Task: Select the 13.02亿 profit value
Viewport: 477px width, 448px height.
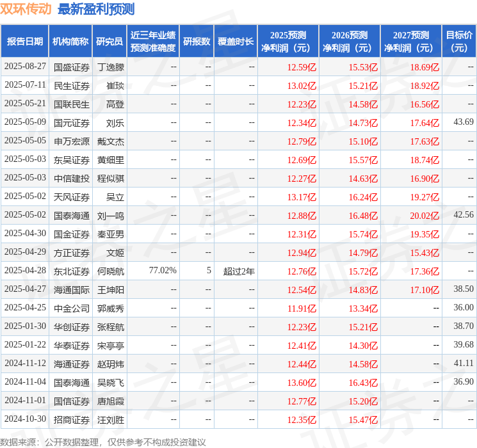Action: pos(302,86)
